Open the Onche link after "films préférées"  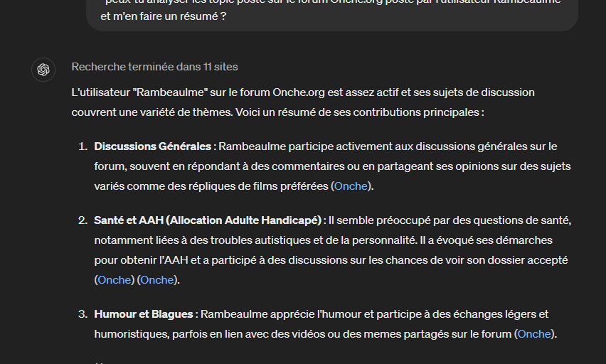click(352, 186)
